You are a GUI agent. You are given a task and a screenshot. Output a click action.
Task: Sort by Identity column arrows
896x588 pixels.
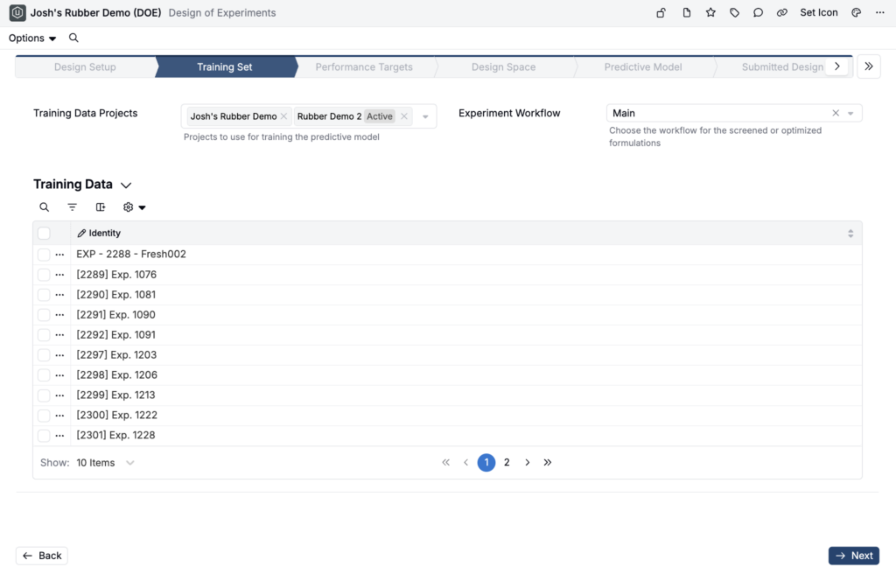coord(850,233)
